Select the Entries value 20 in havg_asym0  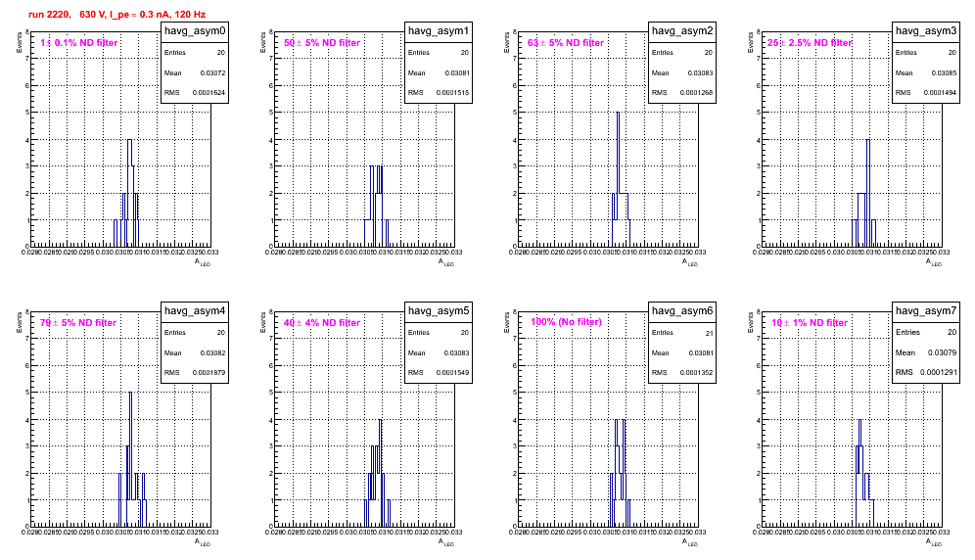coord(221,53)
